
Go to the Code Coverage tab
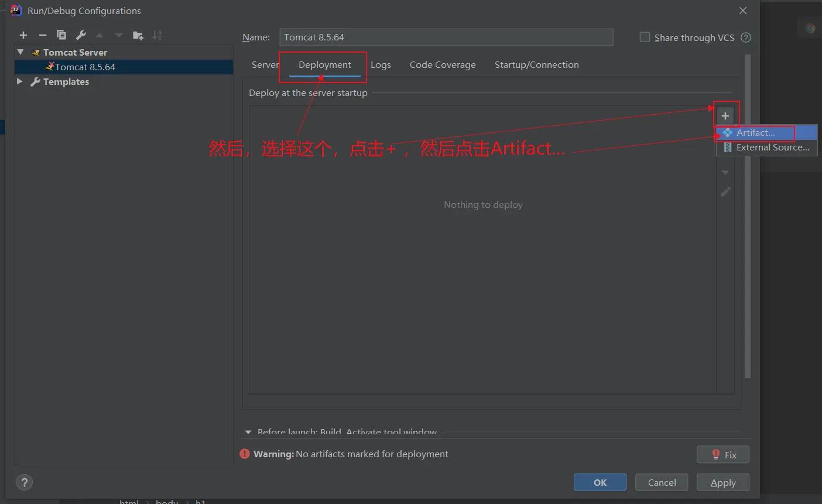443,65
